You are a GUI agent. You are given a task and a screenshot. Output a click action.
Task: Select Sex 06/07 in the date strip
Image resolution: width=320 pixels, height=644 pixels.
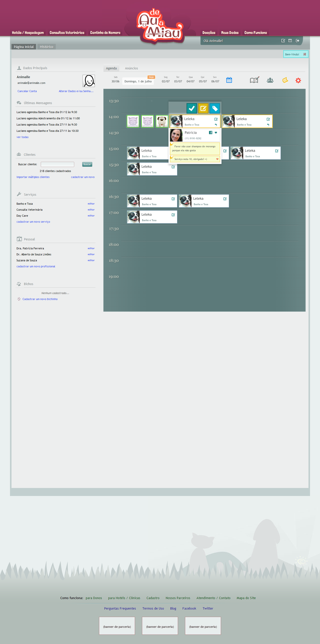pos(215,79)
